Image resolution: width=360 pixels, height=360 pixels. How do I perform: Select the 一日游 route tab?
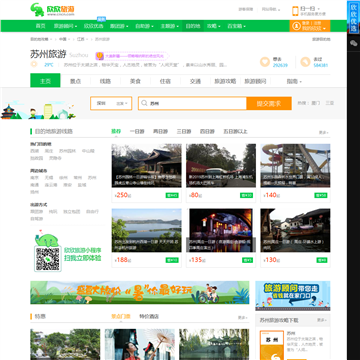coord(137,132)
